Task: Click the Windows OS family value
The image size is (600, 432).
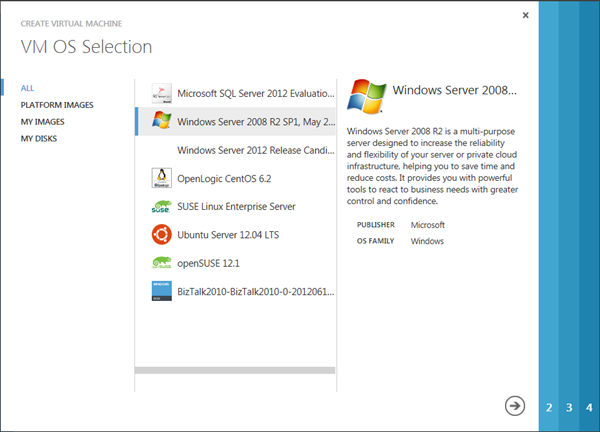Action: tap(427, 241)
